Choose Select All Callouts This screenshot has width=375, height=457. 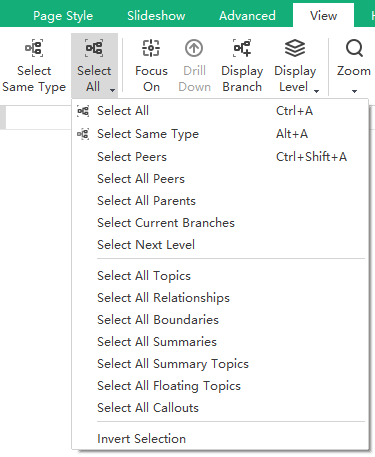click(220, 408)
